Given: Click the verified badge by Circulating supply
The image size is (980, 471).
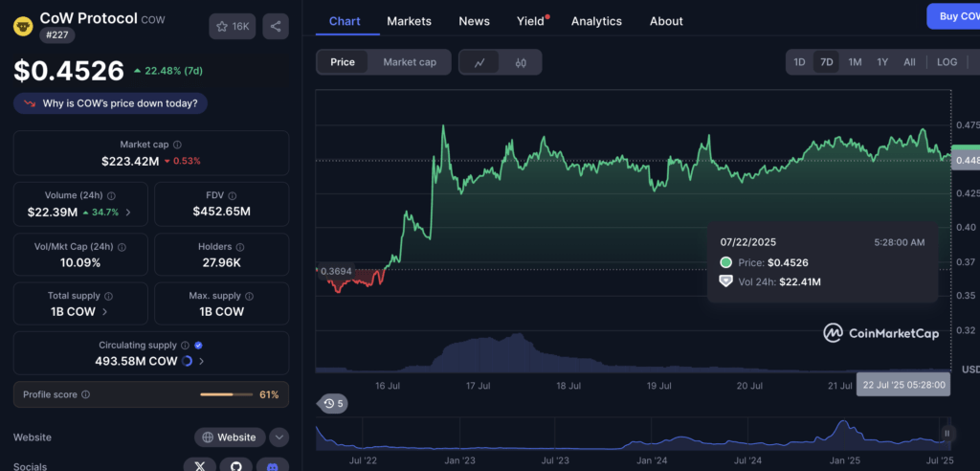Looking at the screenshot, I should (198, 346).
